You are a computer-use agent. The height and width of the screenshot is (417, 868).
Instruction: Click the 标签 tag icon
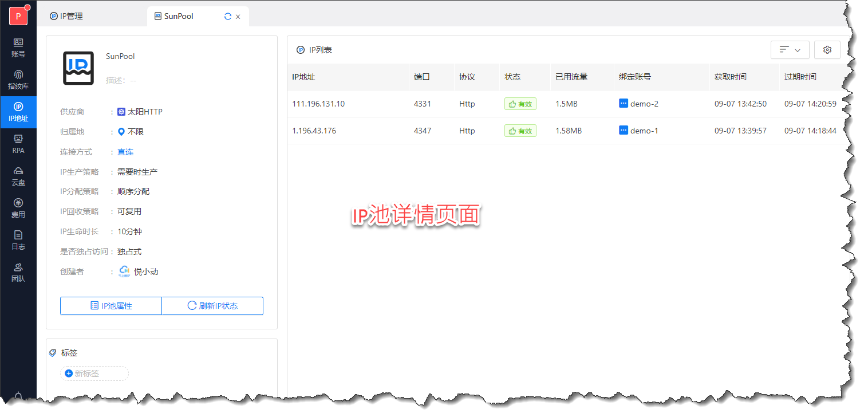coord(53,353)
